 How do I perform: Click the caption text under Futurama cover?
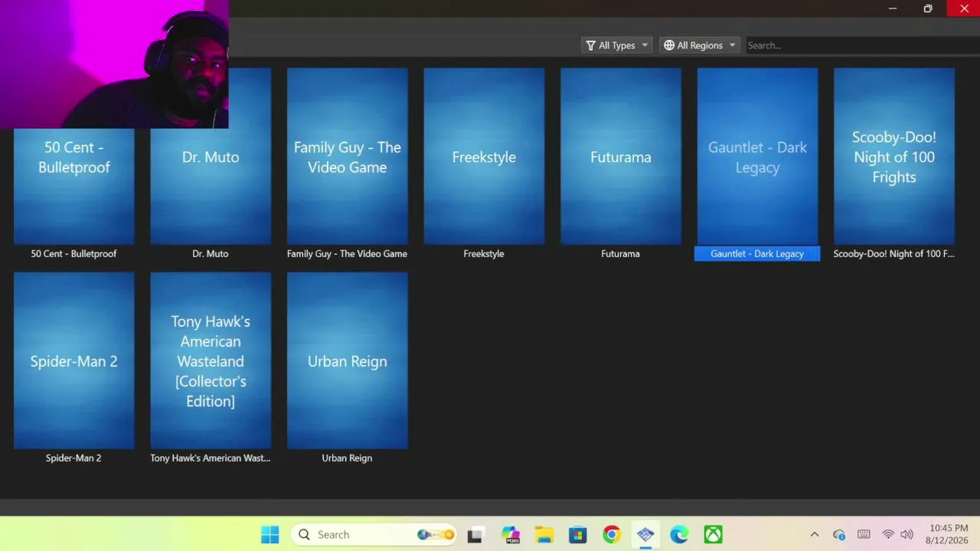click(620, 253)
